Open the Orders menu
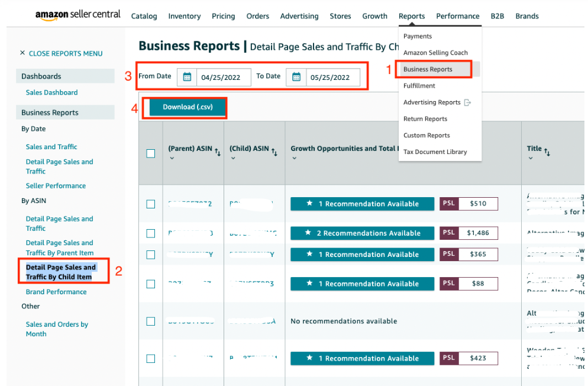Screen dimensions: 588x386 (x=258, y=16)
